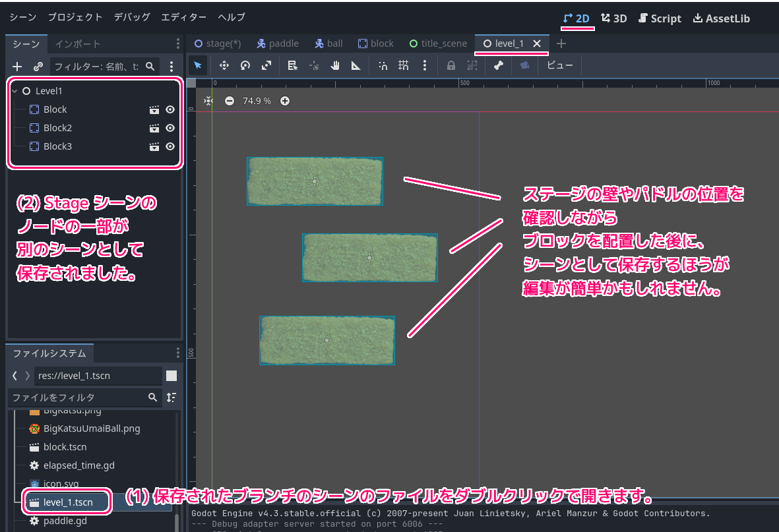This screenshot has height=532, width=779.
Task: Open Block2 scene in editor icon
Action: click(x=154, y=128)
